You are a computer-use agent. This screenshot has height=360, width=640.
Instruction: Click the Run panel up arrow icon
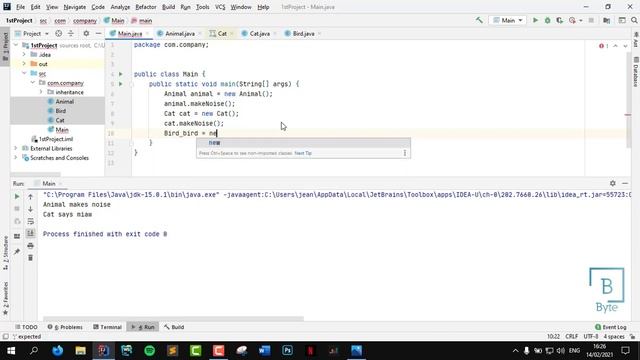[30, 196]
